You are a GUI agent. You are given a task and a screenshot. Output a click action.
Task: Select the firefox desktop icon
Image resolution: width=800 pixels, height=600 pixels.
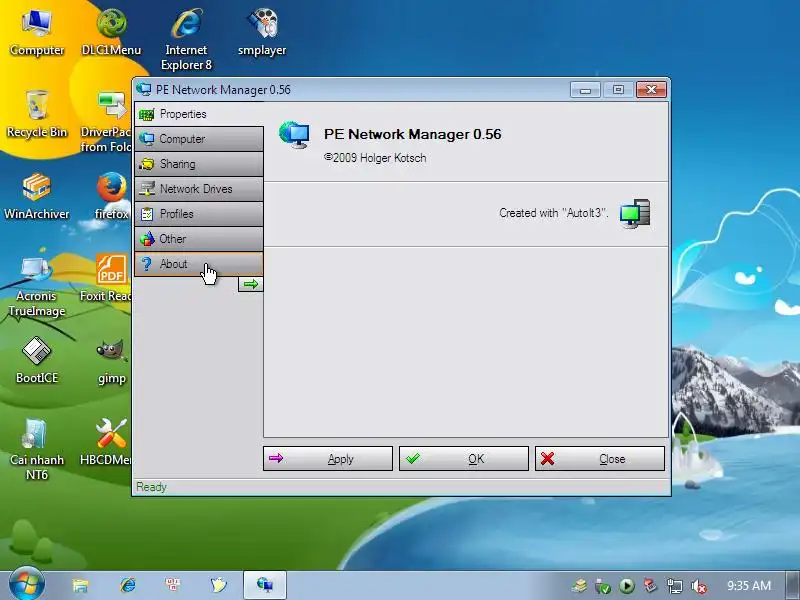112,196
